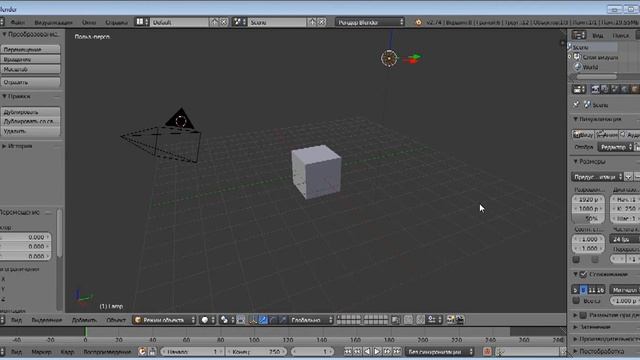Open the Add menu in 3D view header

point(84,320)
